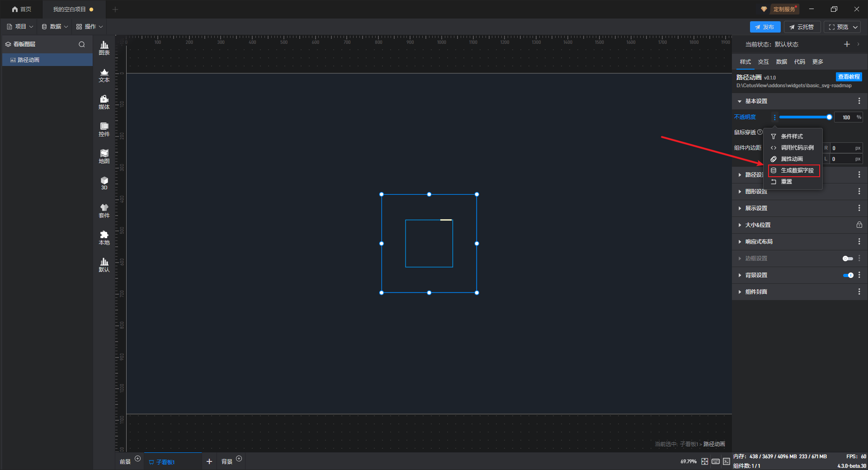Open the 组件封面 section options menu

click(859, 291)
